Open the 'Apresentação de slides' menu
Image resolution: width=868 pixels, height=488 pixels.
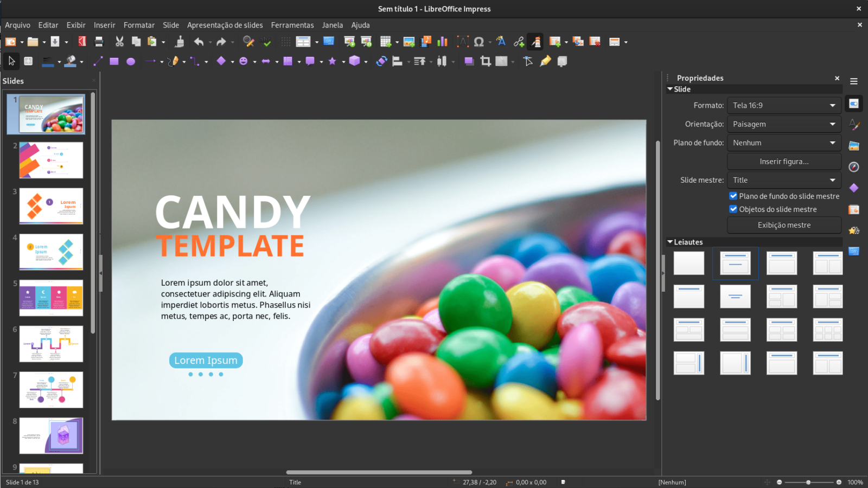pos(225,25)
